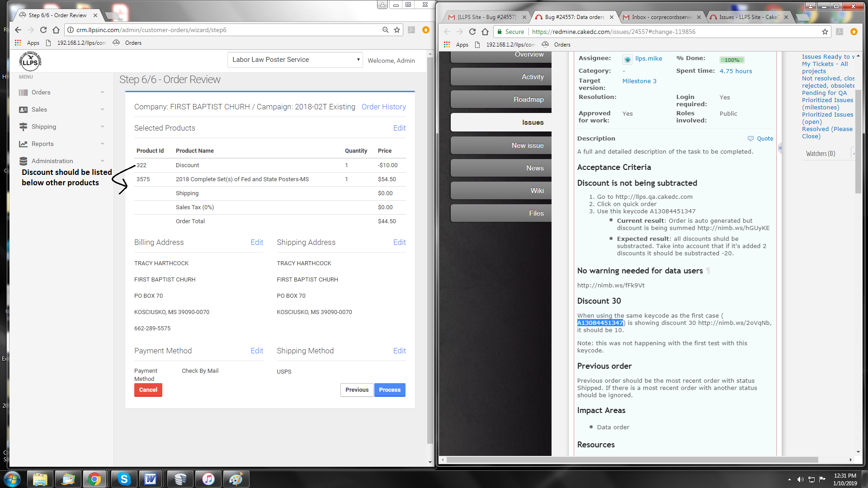Click the Administration database icon
Viewport: 868px width, 488px height.
tap(23, 161)
